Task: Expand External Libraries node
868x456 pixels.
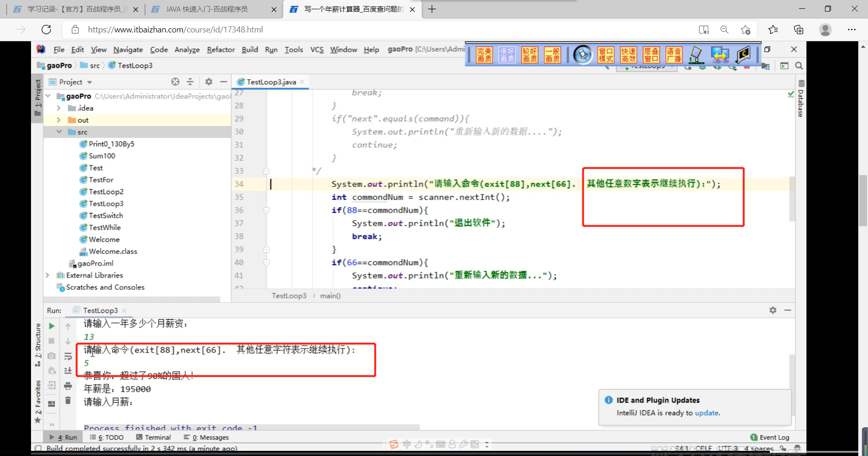Action: (47, 275)
